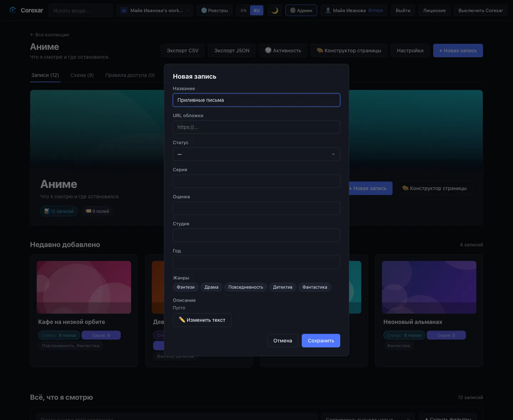Viewport: 513px width, 420px height.
Task: Click the Экспорт CSV button
Action: click(182, 51)
